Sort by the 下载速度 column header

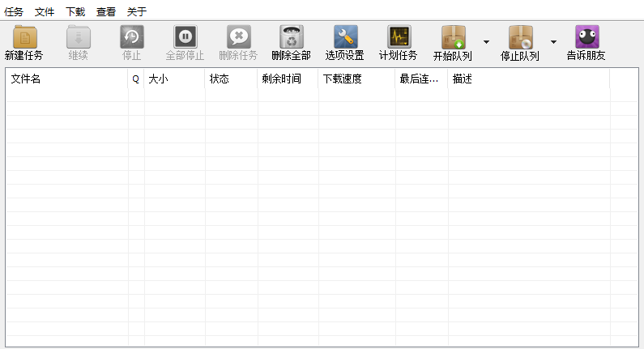point(356,79)
